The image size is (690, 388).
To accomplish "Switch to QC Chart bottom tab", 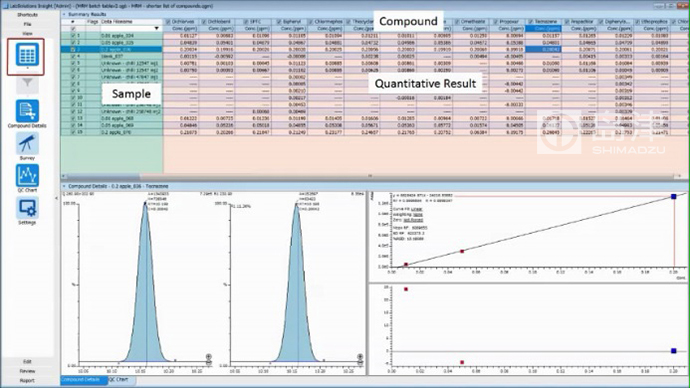I will click(x=118, y=380).
